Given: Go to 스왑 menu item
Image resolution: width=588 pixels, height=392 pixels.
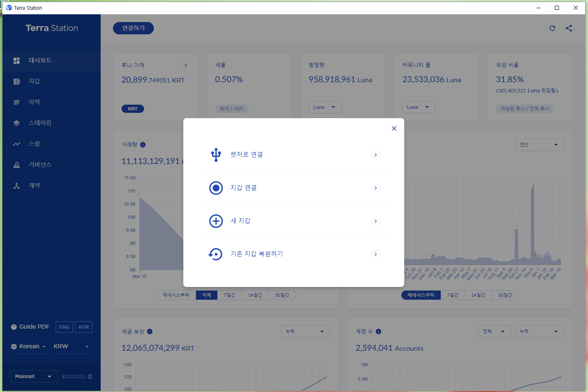Looking at the screenshot, I should point(52,144).
